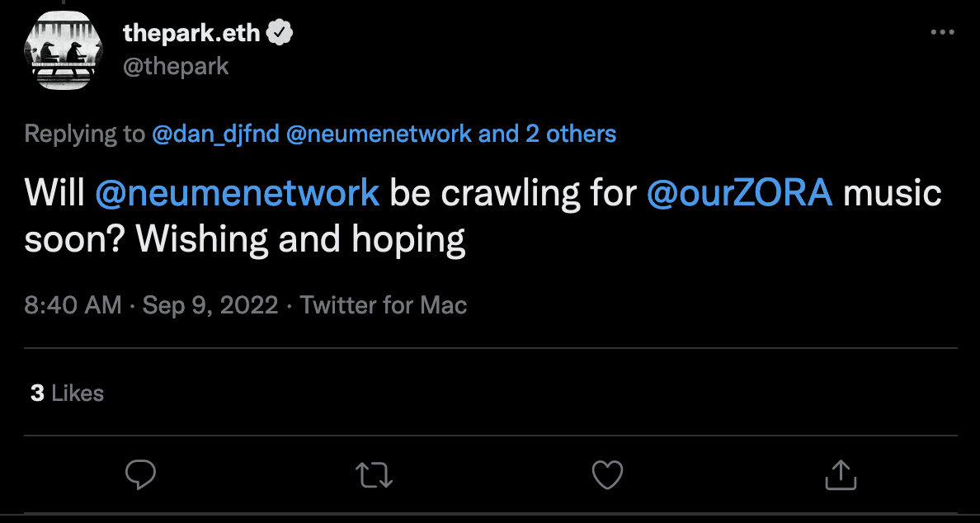Viewport: 980px width, 523px height.
Task: Open thepark.eth profile picture
Action: (x=63, y=50)
